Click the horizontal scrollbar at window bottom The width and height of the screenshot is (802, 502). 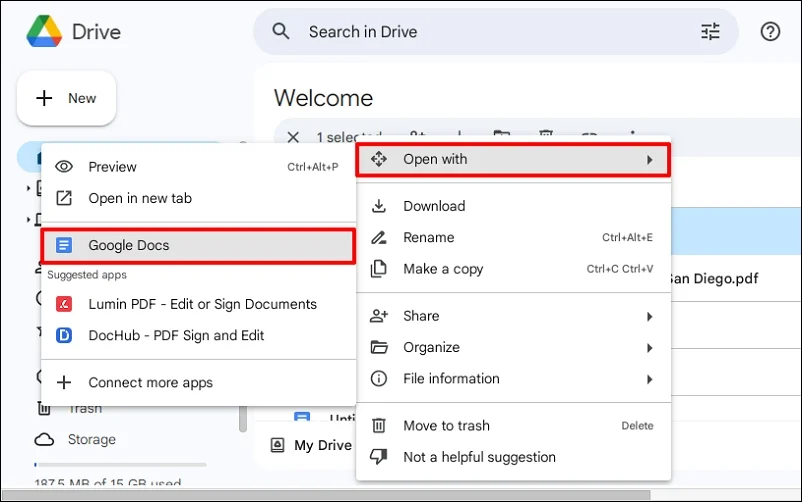click(x=326, y=495)
